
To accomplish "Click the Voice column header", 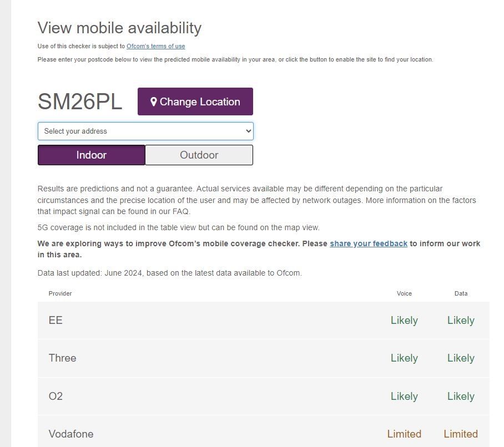I will pos(404,293).
